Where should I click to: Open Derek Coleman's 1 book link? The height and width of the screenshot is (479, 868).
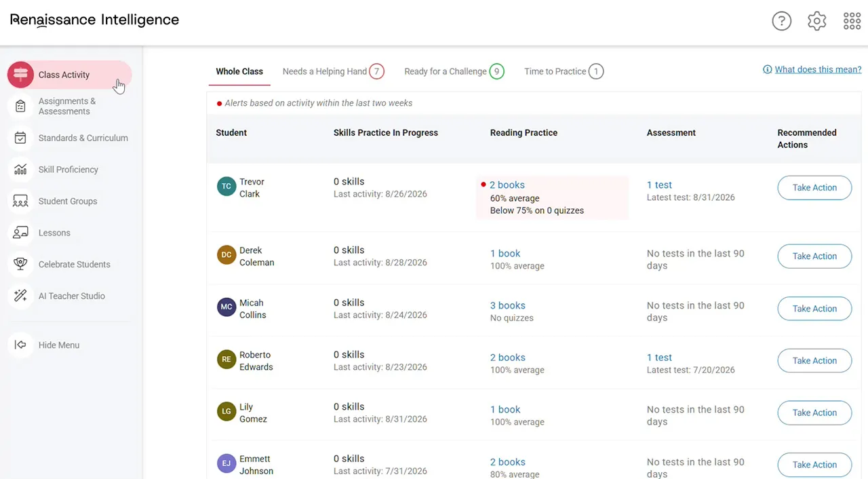coord(505,253)
